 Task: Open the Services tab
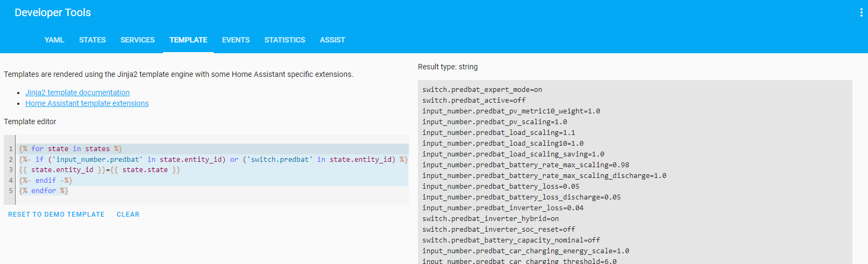click(138, 40)
